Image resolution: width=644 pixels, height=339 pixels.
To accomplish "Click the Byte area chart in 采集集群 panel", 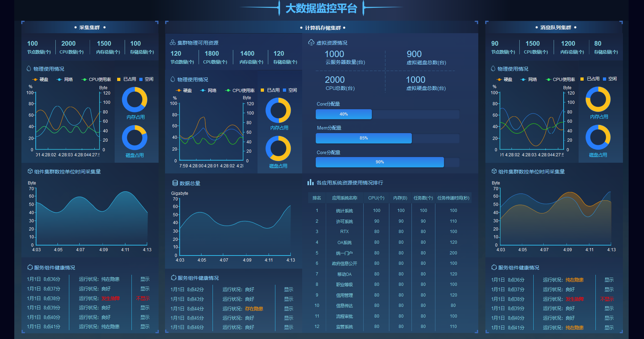I will (x=92, y=217).
